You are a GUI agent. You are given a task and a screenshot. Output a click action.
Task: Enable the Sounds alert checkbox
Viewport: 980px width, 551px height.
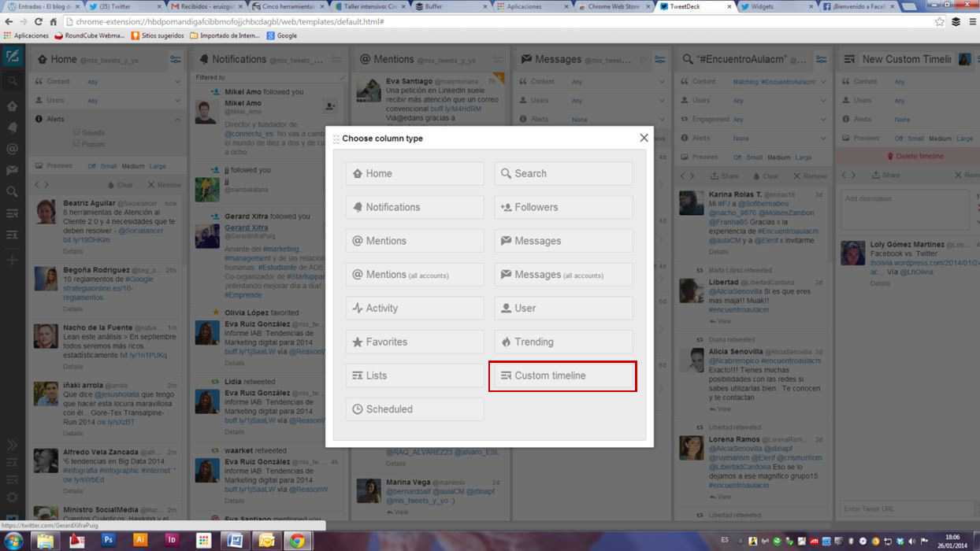[x=76, y=133]
